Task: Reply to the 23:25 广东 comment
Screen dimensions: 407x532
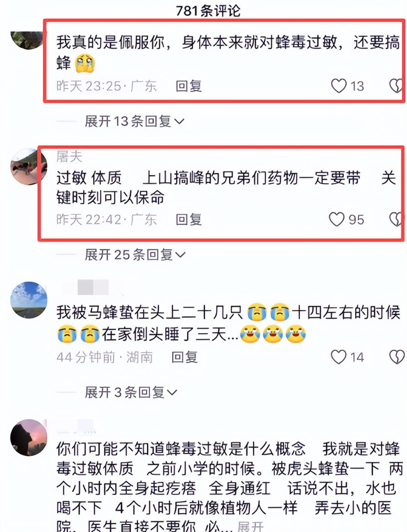Action: (189, 86)
